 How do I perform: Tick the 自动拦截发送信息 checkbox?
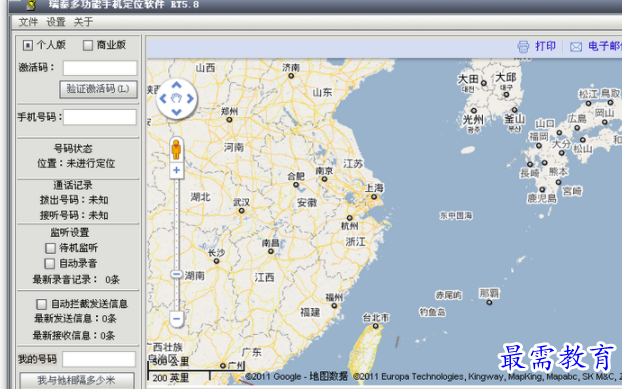pyautogui.click(x=41, y=304)
